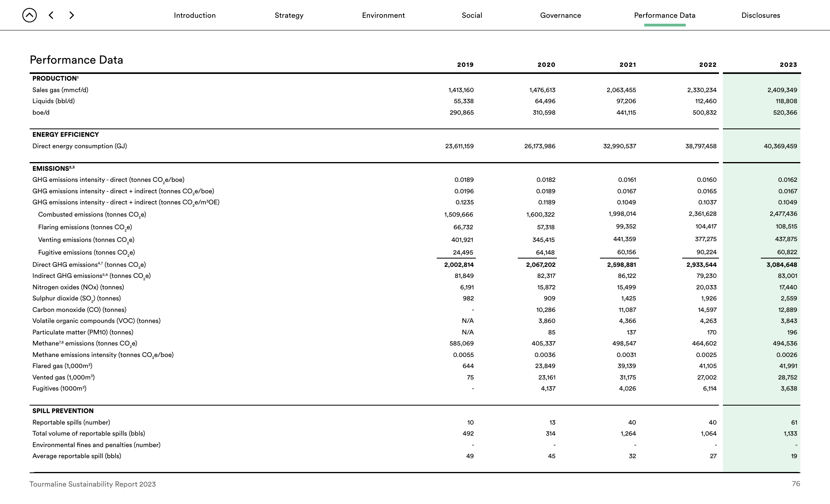Click the SPILL PREVENTION section heading

[63, 411]
